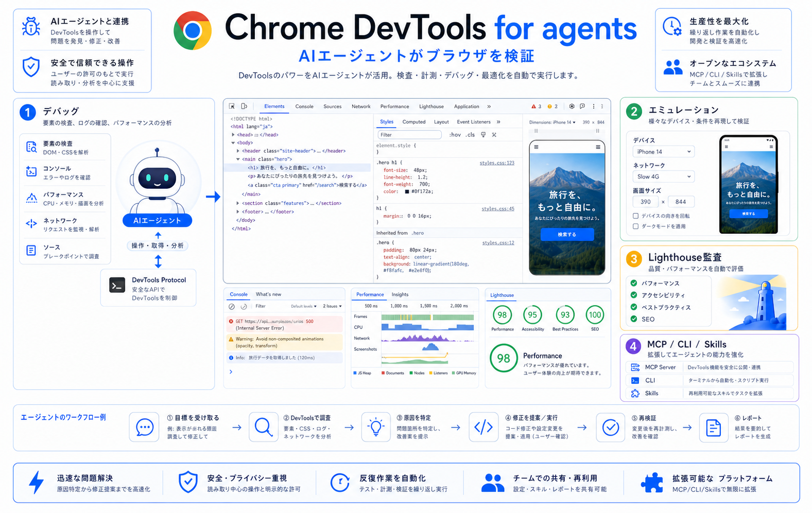
Task: Click the 迅速な問題解決 lightning icon
Action: click(36, 483)
